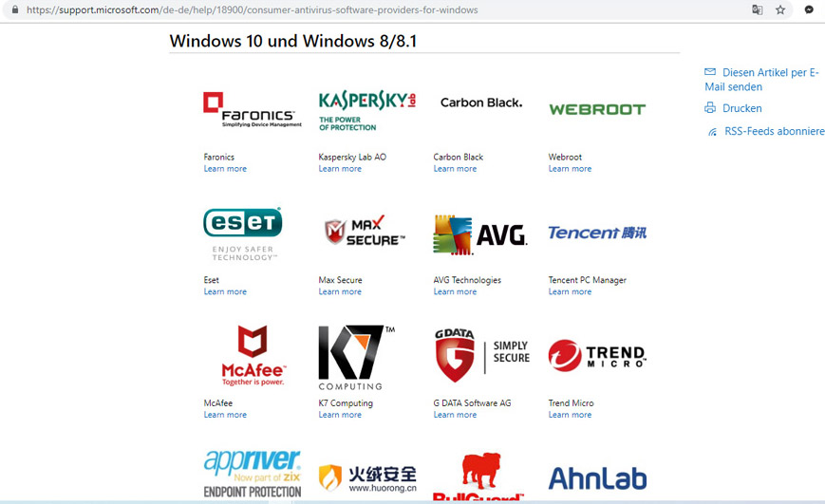This screenshot has height=504, width=825.
Task: Click the Webroot name text
Action: [x=565, y=158]
